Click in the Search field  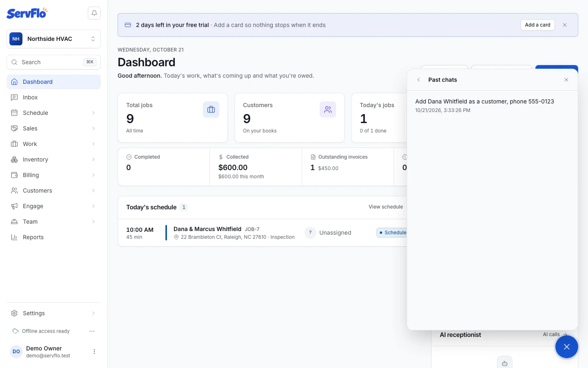tap(53, 62)
